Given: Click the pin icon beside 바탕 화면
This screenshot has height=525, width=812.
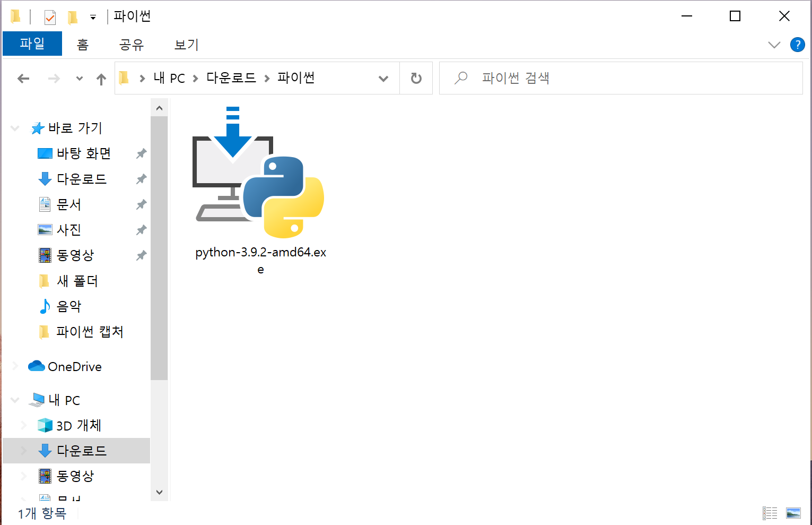Looking at the screenshot, I should pyautogui.click(x=141, y=153).
